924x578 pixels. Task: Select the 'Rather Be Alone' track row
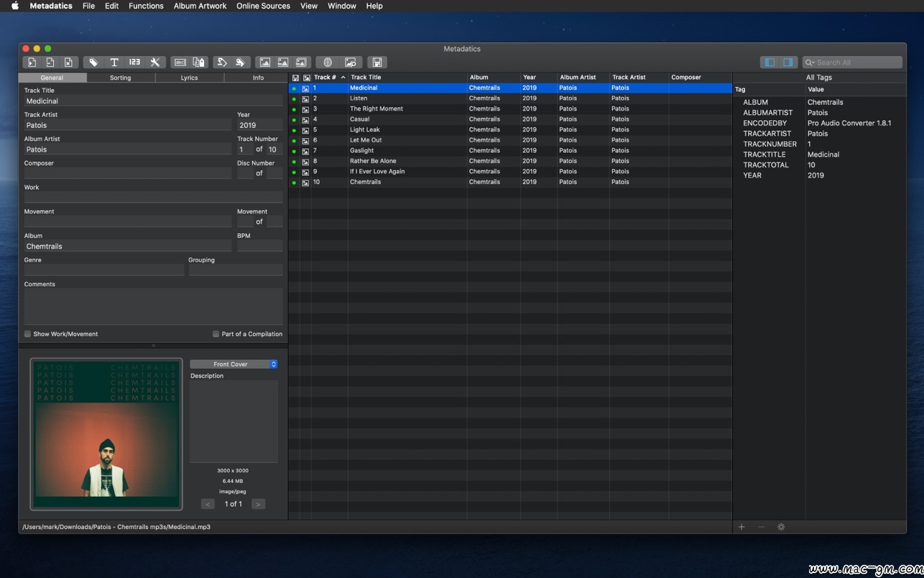[x=510, y=161]
